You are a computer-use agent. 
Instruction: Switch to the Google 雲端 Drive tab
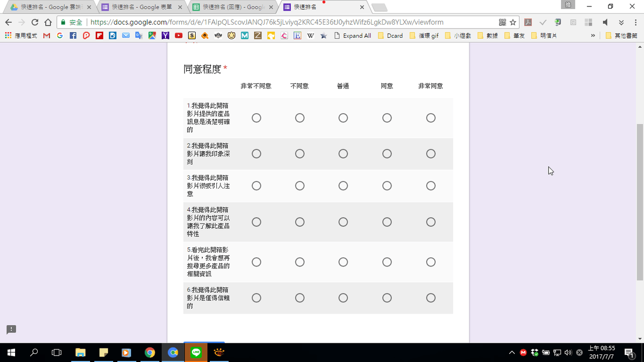pos(49,7)
